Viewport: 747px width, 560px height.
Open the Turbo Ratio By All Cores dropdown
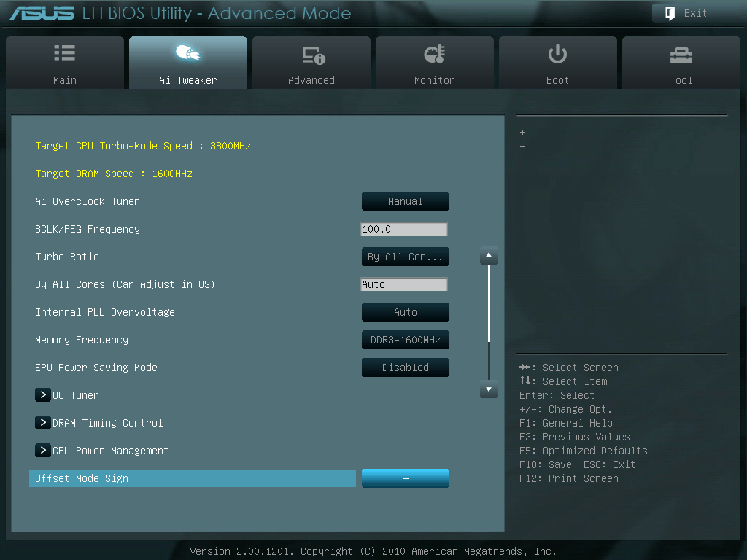[x=406, y=257]
